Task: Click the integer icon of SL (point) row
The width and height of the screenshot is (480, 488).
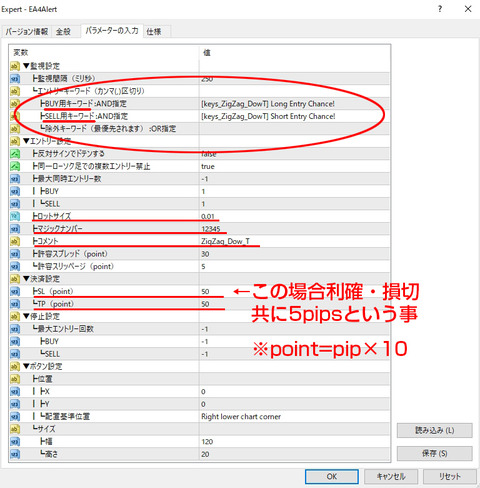Action: (15, 291)
